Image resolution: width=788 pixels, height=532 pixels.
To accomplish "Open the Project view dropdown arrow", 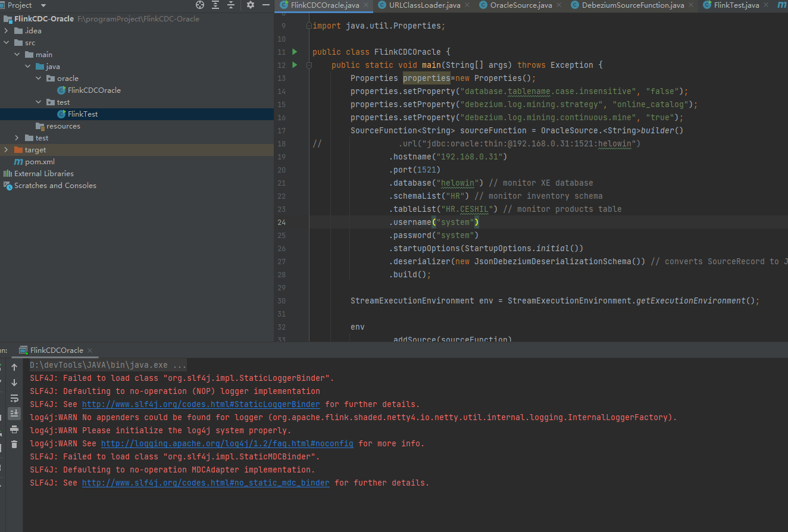I will [x=43, y=5].
